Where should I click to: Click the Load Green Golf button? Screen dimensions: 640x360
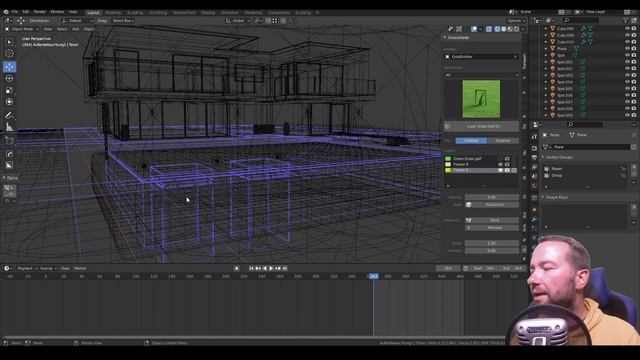click(x=481, y=127)
